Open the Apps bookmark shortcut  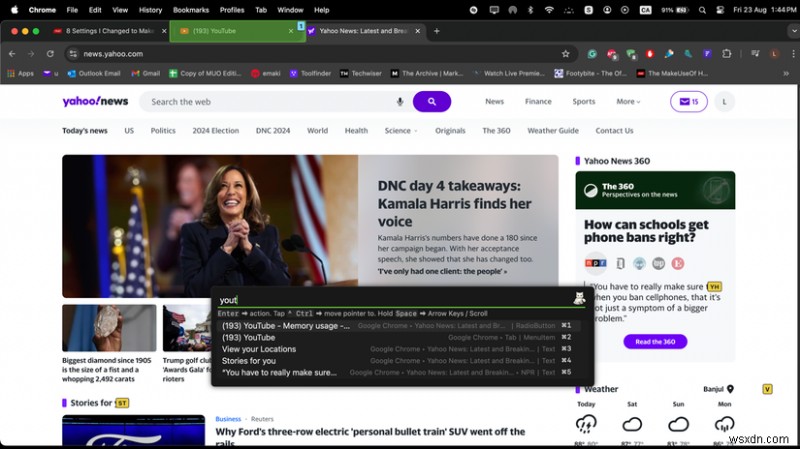coord(20,73)
